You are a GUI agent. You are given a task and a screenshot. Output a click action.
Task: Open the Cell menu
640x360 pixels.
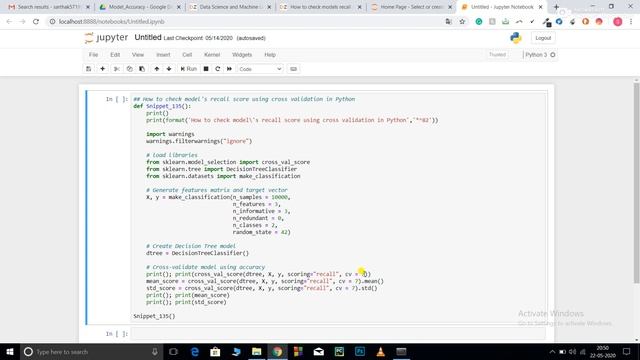tap(187, 55)
